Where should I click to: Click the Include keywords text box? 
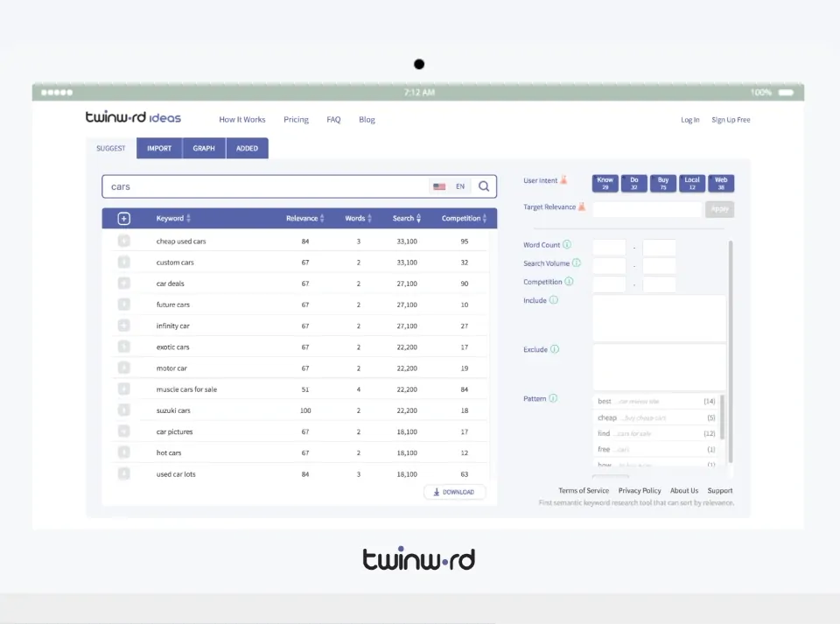tap(660, 318)
